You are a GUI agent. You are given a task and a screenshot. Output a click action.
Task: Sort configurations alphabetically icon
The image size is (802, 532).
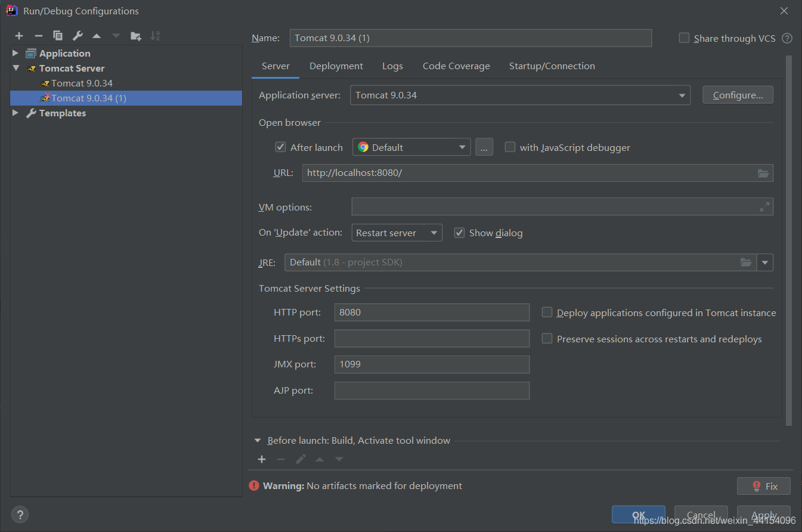click(155, 36)
